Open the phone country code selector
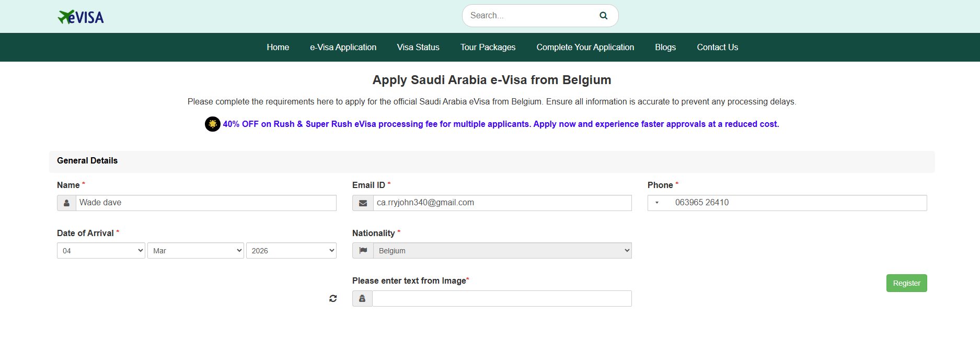This screenshot has height=339, width=980. [x=658, y=203]
